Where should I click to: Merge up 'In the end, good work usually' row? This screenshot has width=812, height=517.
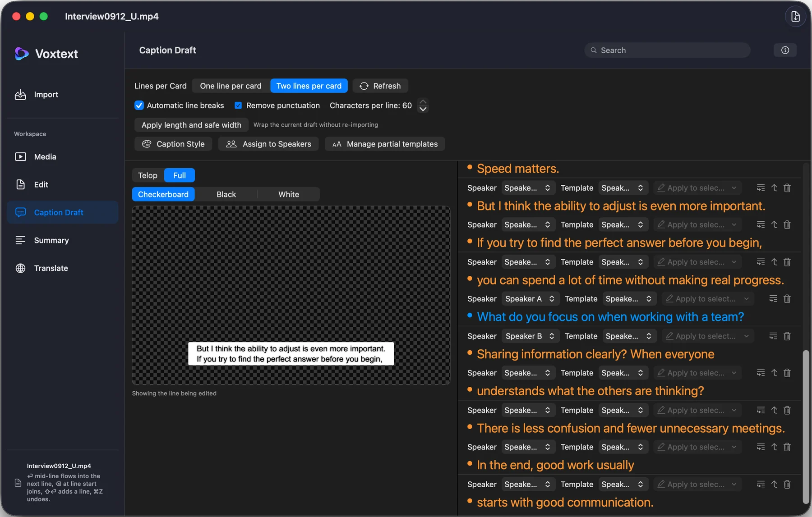click(774, 447)
